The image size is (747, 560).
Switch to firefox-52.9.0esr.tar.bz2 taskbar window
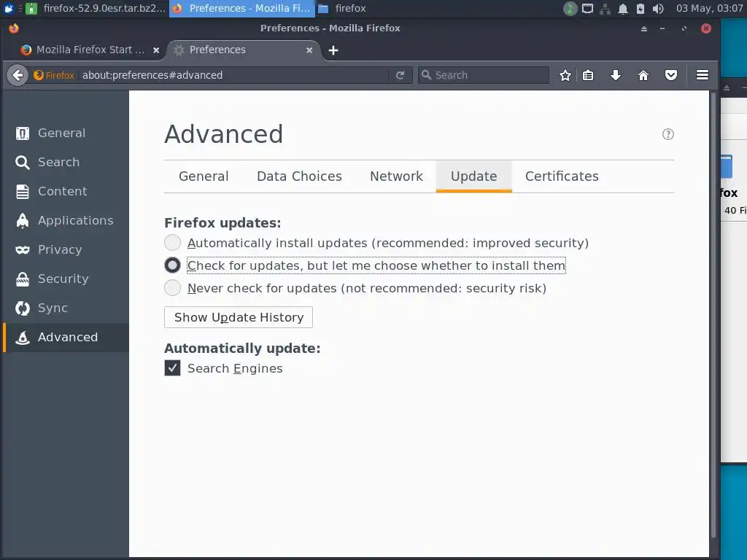coord(96,9)
